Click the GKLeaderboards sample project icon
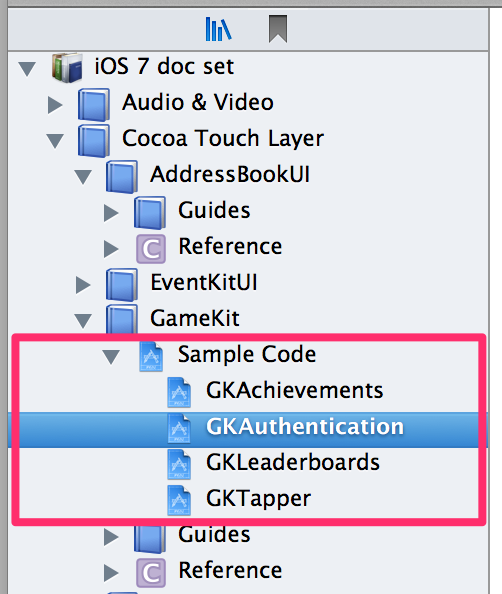The width and height of the screenshot is (502, 594). click(x=179, y=464)
